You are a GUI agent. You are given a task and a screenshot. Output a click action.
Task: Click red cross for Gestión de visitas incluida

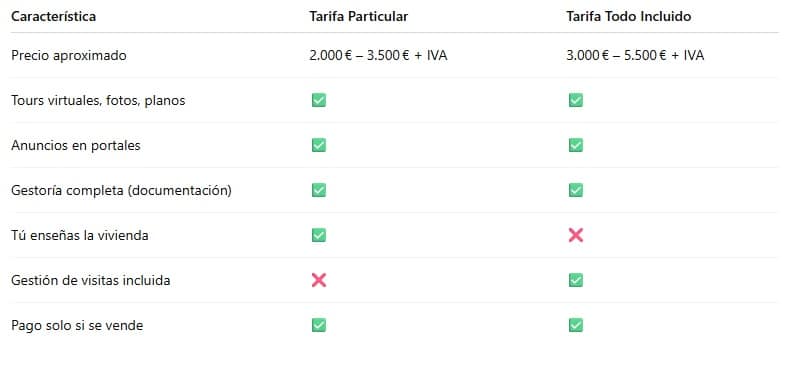click(319, 280)
